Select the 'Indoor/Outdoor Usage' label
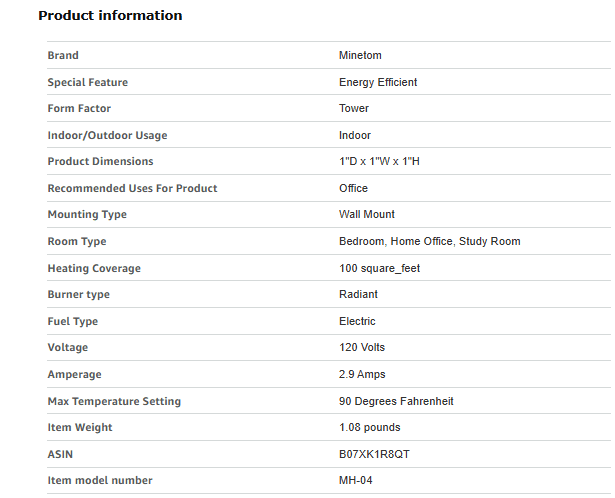615x498 pixels. tap(107, 135)
